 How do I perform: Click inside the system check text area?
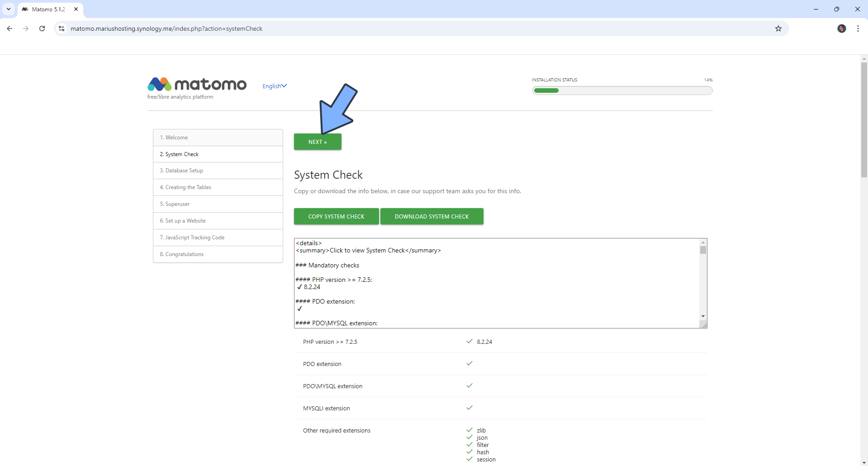[x=497, y=283]
